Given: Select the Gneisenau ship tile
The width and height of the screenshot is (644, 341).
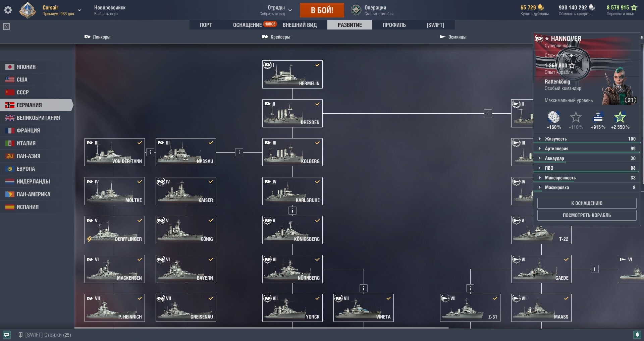Looking at the screenshot, I should [x=186, y=308].
